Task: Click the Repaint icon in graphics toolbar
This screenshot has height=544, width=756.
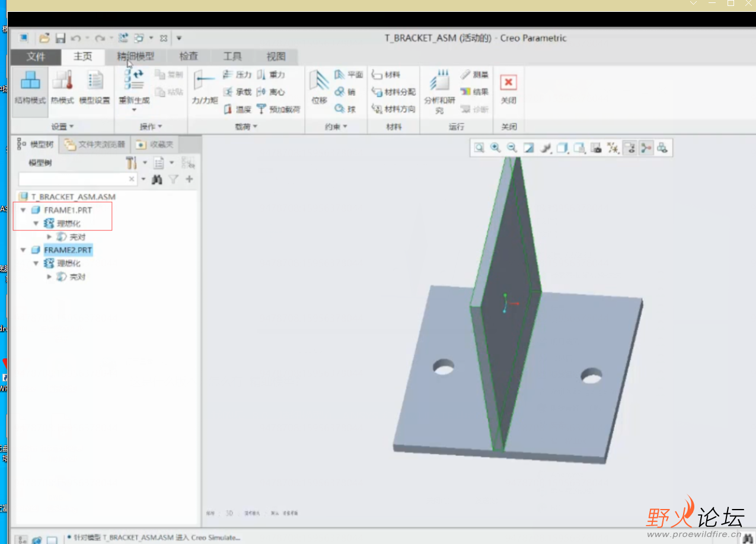Action: coord(528,148)
